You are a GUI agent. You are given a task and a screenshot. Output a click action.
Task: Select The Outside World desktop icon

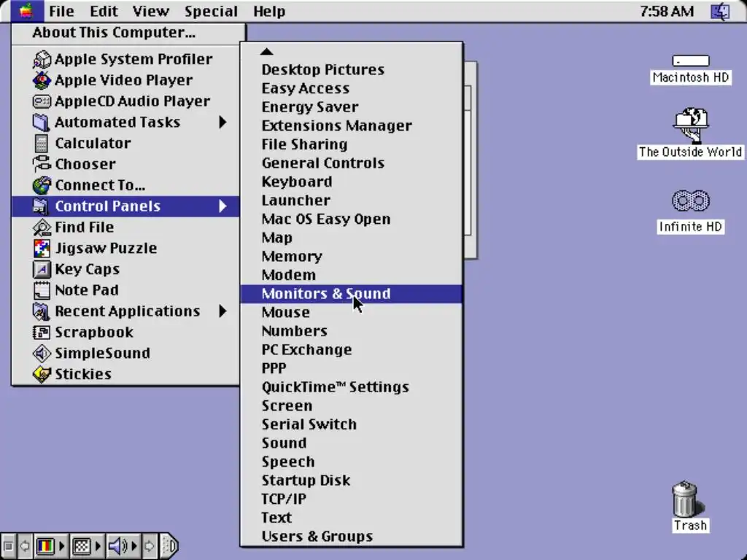(x=691, y=125)
